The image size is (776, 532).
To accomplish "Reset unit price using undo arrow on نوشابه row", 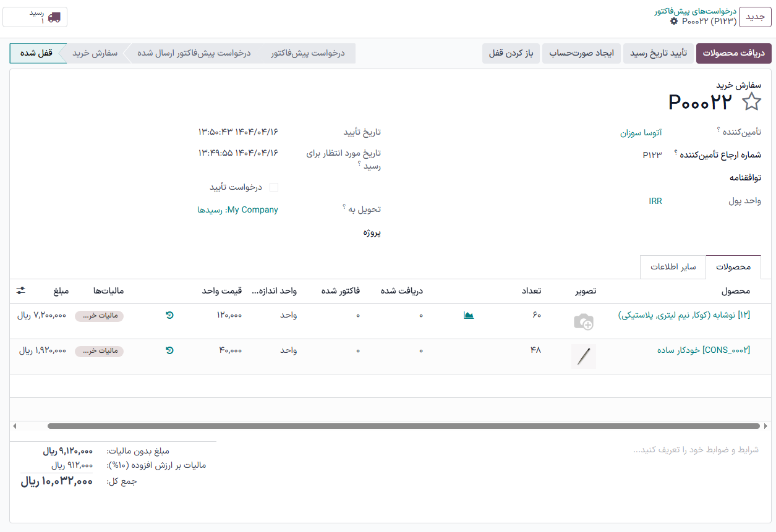I will 169,315.
